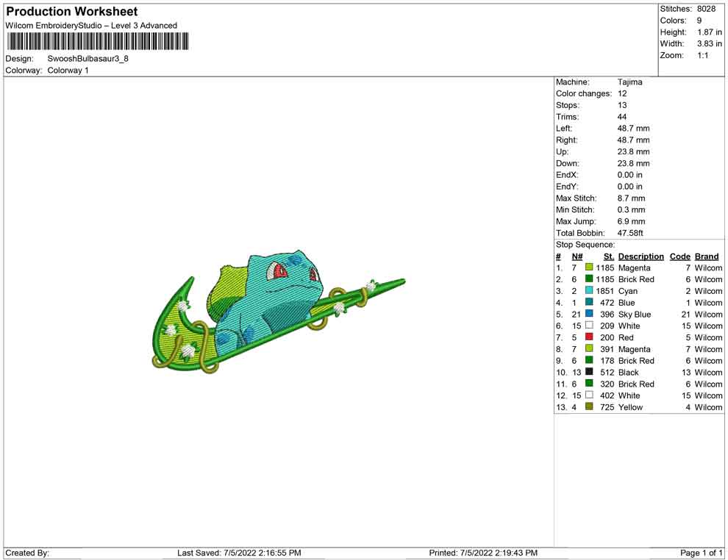Click the Description column header

pyautogui.click(x=640, y=256)
